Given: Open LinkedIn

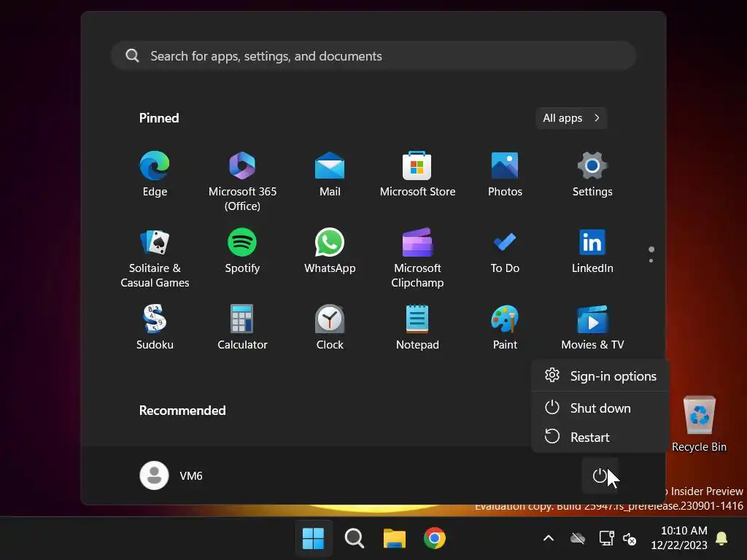Looking at the screenshot, I should coord(592,251).
